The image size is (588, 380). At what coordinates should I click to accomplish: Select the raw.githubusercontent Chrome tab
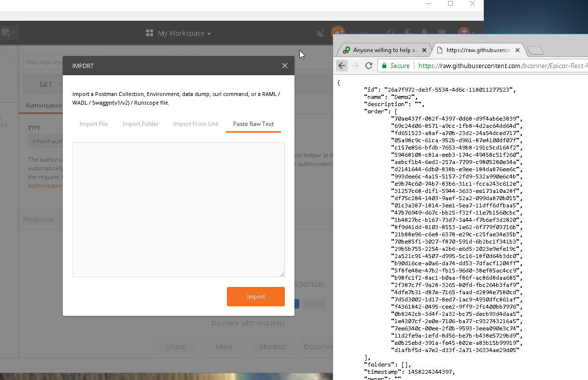point(478,50)
